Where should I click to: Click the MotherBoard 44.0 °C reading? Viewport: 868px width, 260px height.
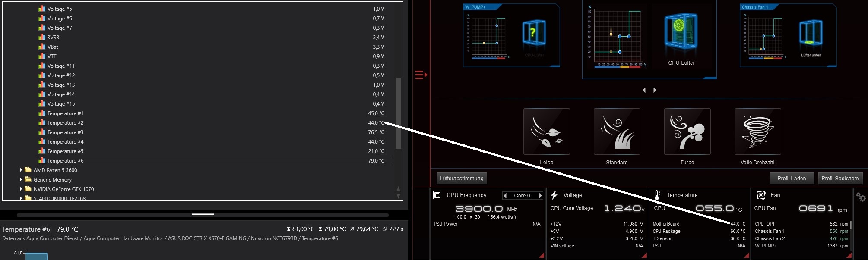tap(738, 224)
